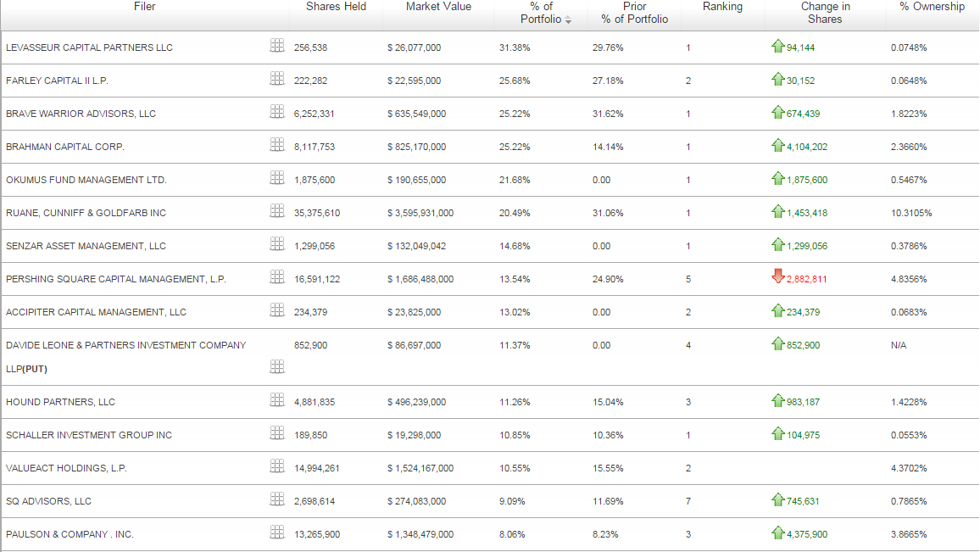
Task: Open grid icon for Okumus Fund Management
Action: (277, 177)
